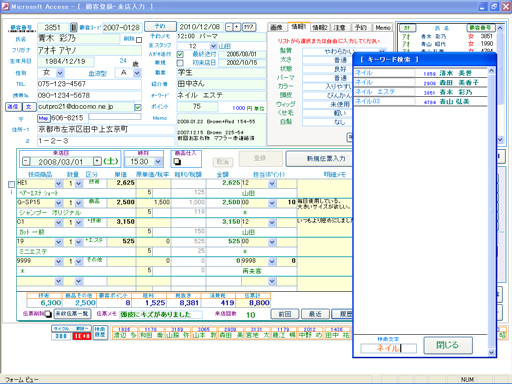The width and height of the screenshot is (512, 384).
Task: Toggle the row selector checkbox beside HE1
Action: (11, 184)
